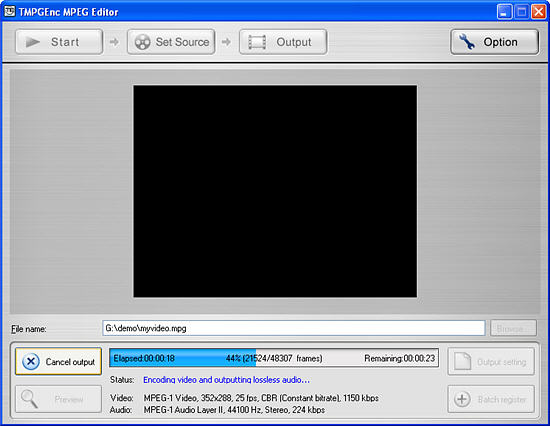Open the Option settings
This screenshot has width=550, height=426.
point(494,42)
